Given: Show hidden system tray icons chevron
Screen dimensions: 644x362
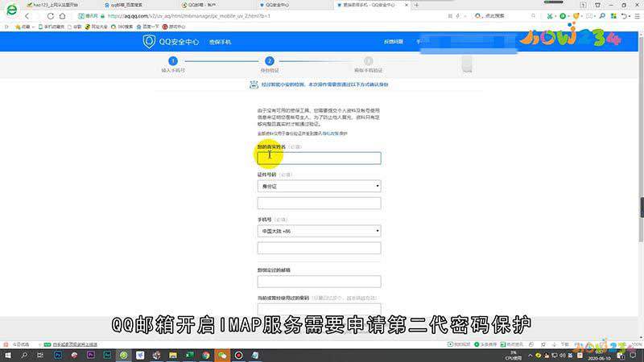Looking at the screenshot, I should [530, 356].
